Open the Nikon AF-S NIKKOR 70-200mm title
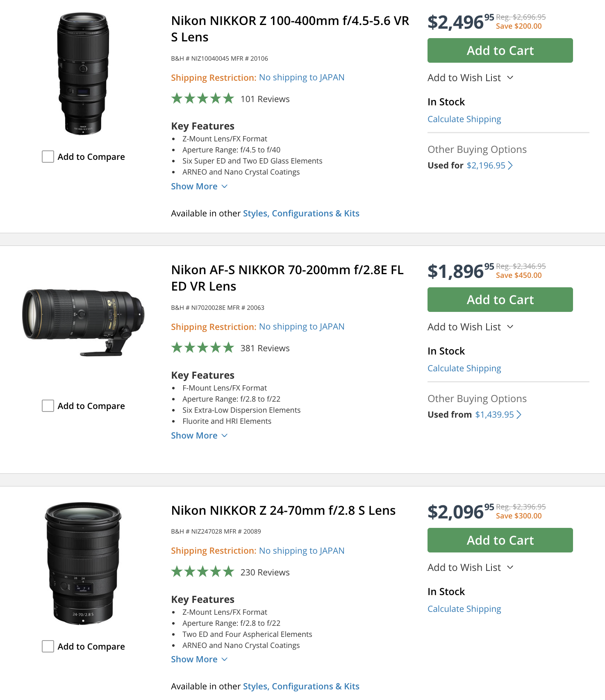 click(287, 278)
